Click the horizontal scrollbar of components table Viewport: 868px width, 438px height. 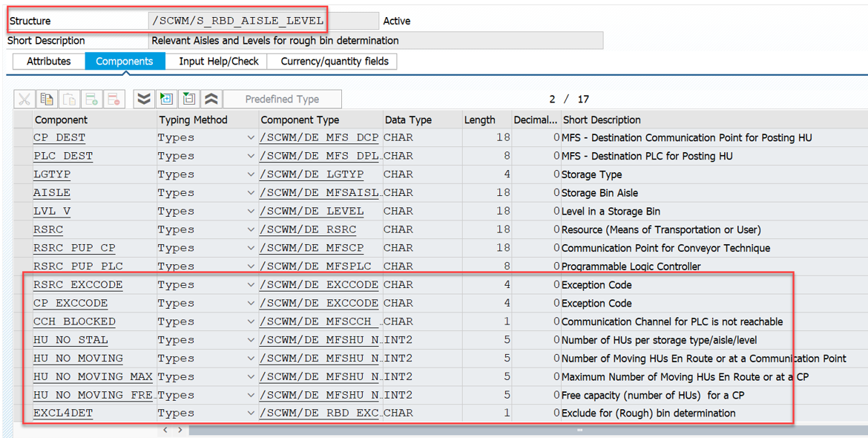(x=528, y=430)
